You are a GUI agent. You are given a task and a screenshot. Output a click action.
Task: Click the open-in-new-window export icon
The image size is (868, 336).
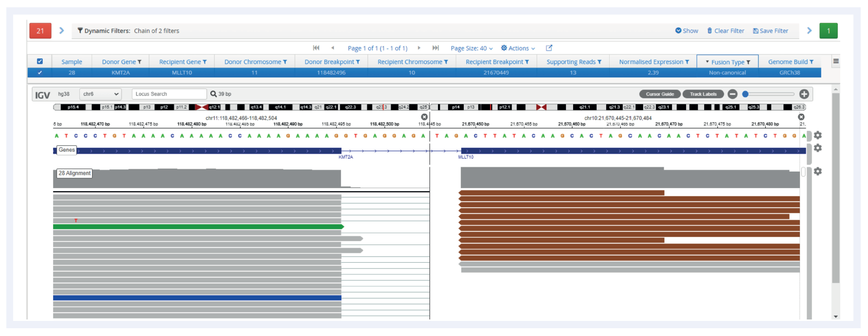tap(549, 48)
